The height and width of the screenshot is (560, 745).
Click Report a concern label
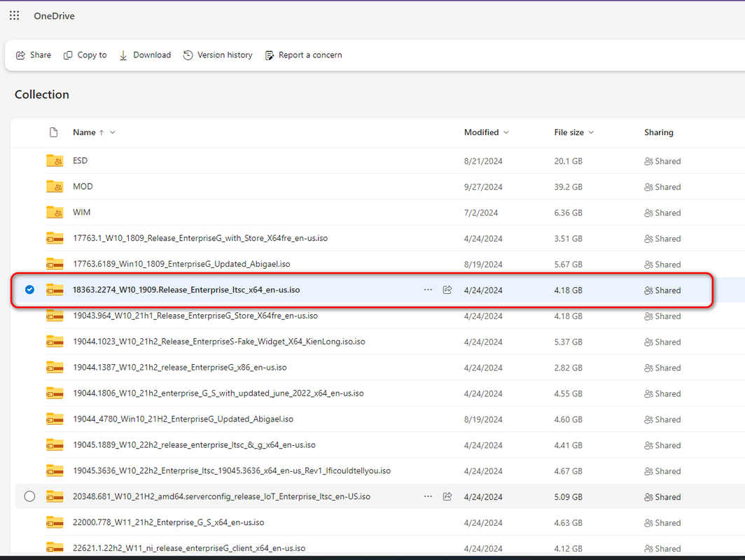coord(310,55)
